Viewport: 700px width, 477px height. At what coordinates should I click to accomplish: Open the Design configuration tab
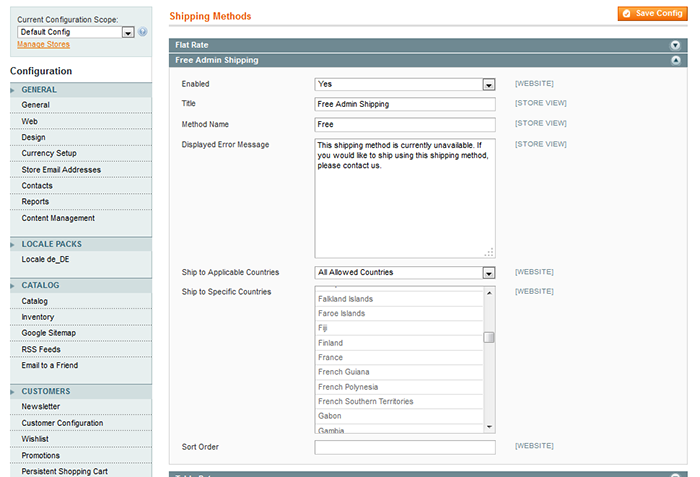(81, 138)
